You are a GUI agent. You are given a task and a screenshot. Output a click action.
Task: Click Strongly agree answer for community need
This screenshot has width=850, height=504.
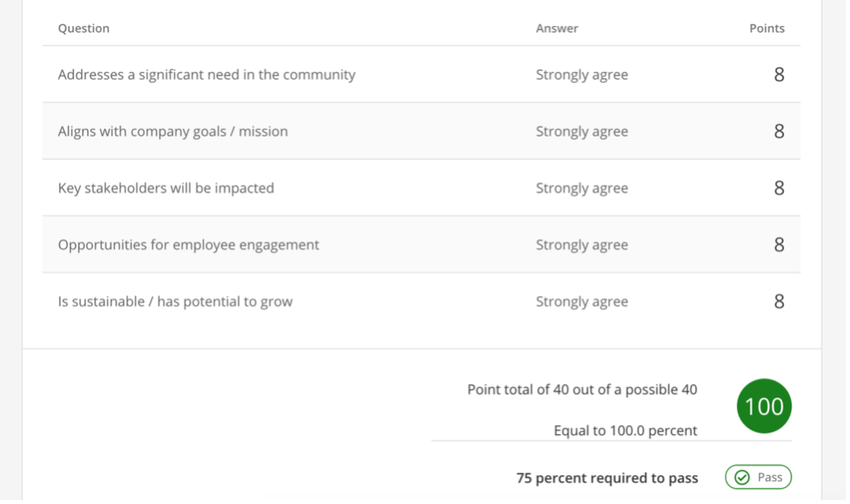(x=582, y=75)
